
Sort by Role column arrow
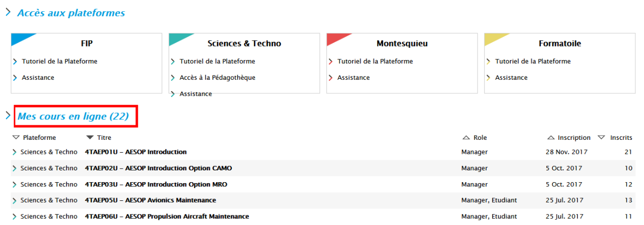click(466, 138)
